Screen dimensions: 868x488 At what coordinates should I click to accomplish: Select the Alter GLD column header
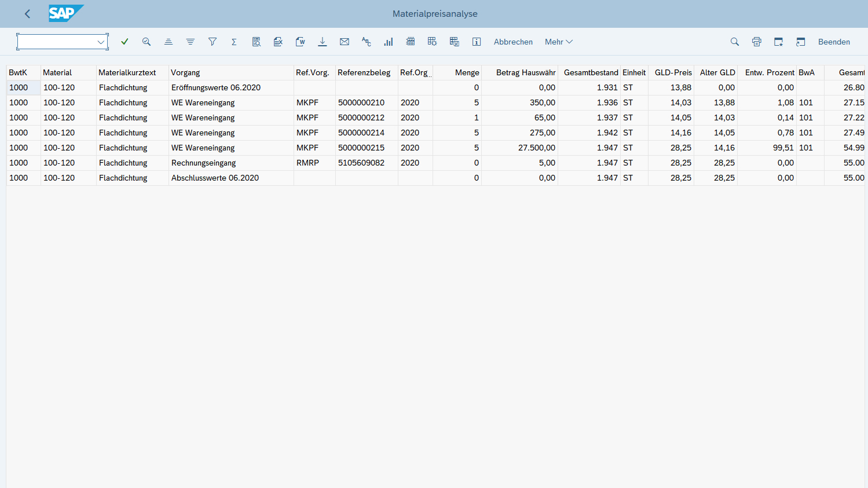716,72
